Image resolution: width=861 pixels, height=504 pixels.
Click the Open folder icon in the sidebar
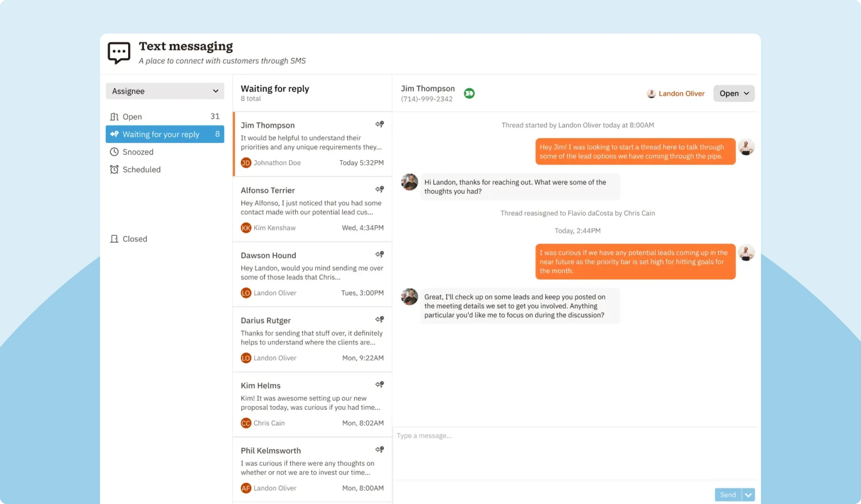click(x=114, y=116)
